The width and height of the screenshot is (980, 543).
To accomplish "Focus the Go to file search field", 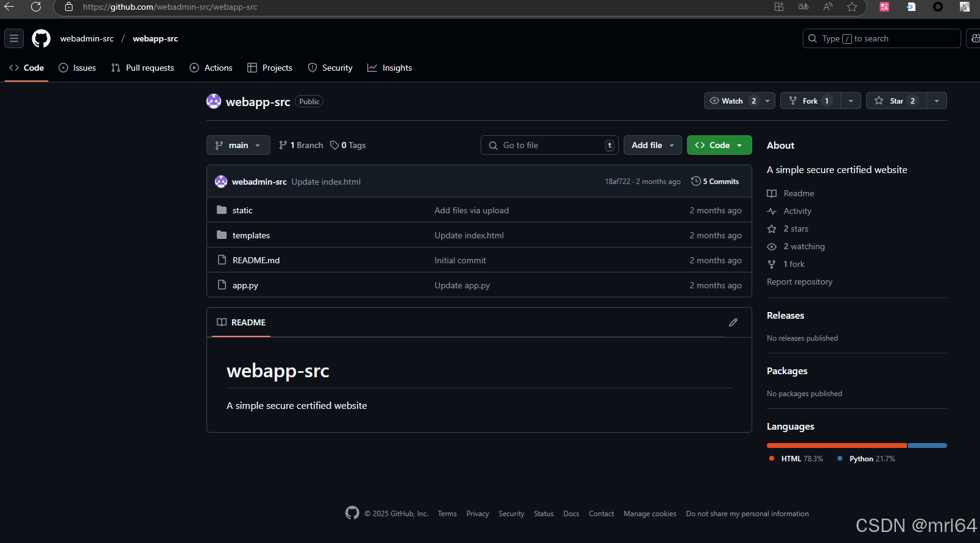I will pos(549,145).
